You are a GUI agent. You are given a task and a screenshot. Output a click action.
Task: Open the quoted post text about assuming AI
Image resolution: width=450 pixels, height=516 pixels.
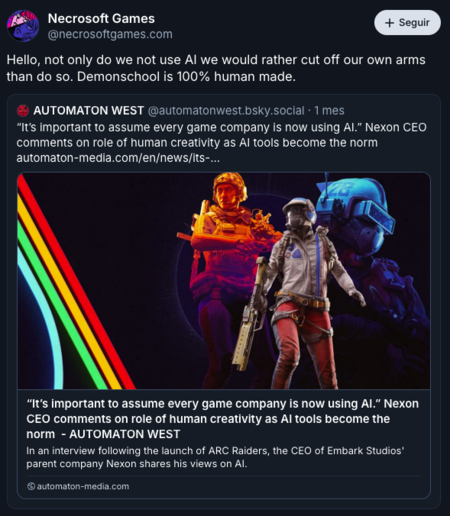221,135
